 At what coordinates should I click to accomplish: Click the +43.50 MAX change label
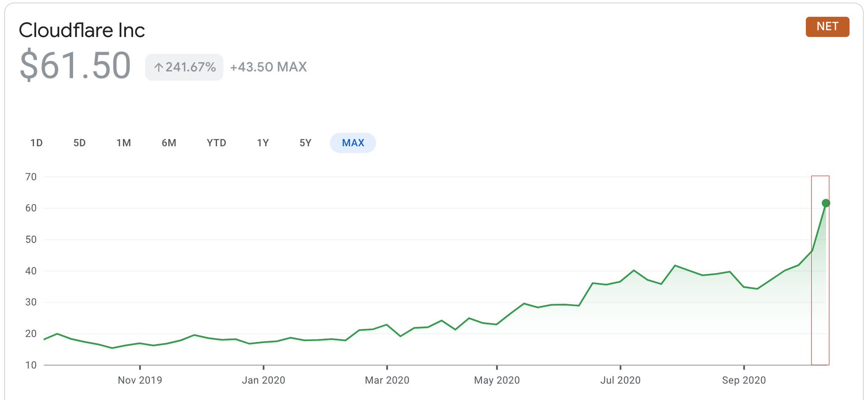tap(268, 67)
